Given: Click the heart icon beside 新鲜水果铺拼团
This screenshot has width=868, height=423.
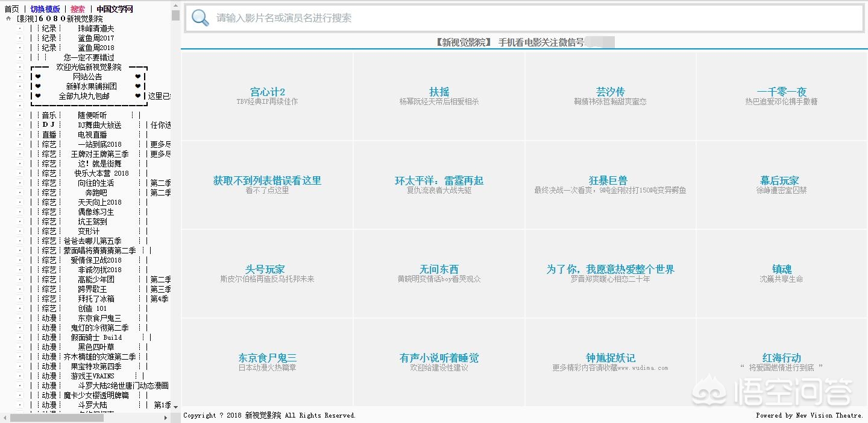Looking at the screenshot, I should click(x=39, y=86).
